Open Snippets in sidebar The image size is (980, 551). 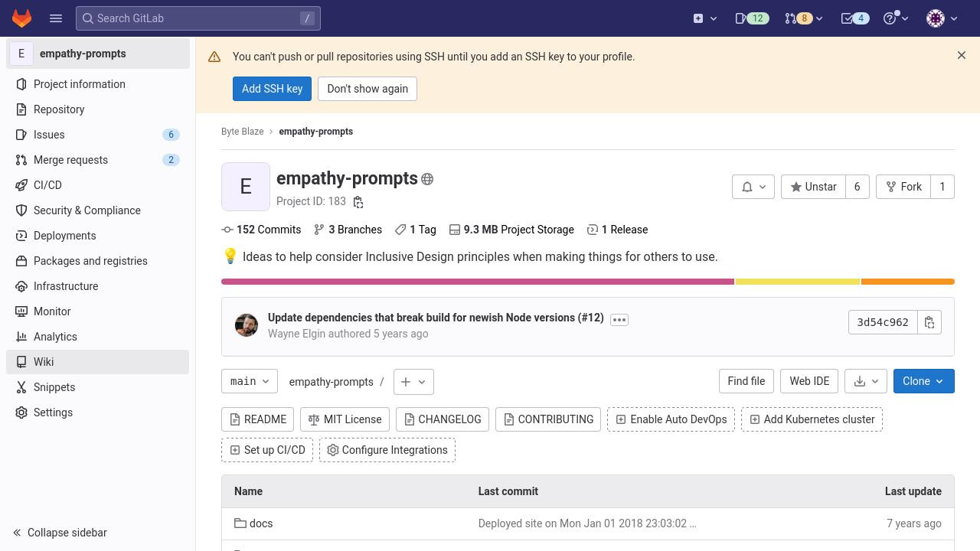pyautogui.click(x=98, y=387)
